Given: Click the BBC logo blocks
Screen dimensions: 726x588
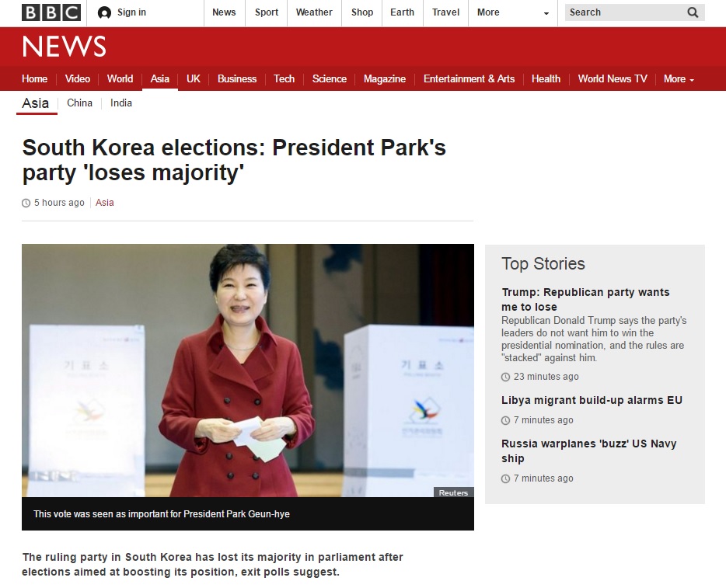Looking at the screenshot, I should coord(51,12).
